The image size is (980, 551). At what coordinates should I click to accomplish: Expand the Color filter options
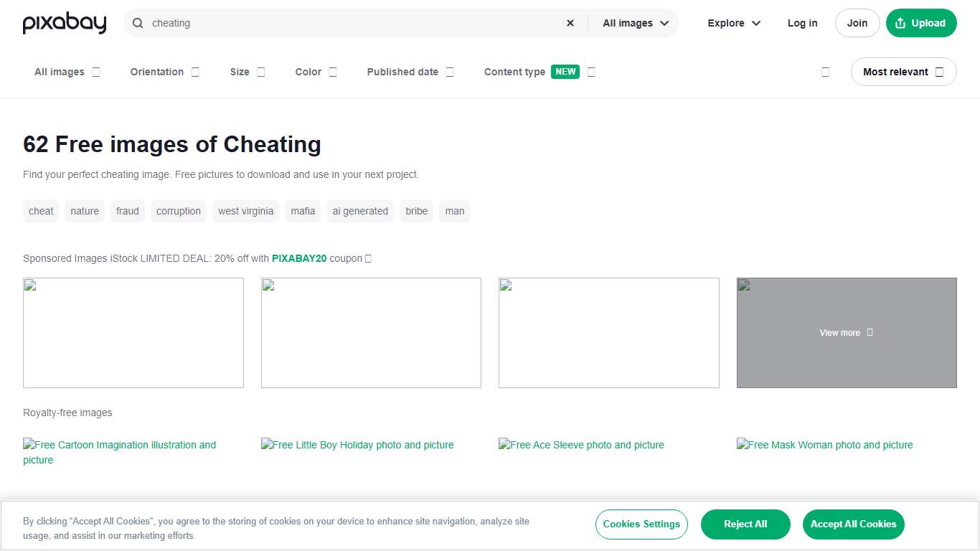(x=316, y=72)
